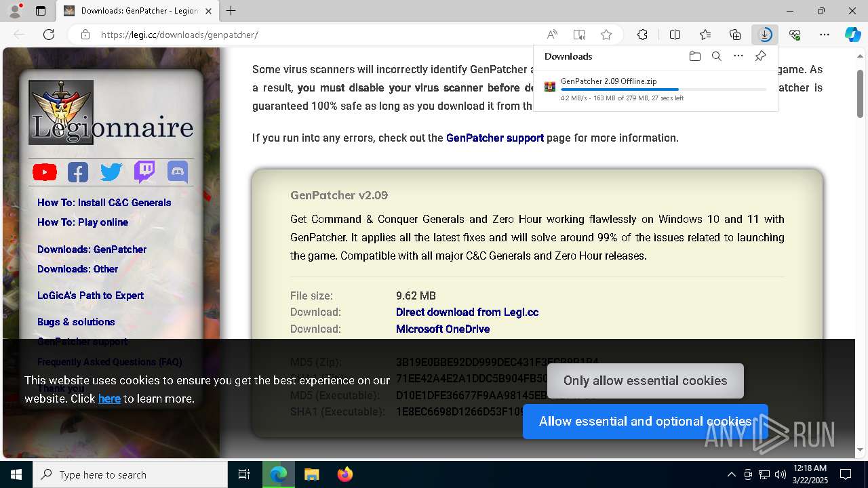Viewport: 868px width, 488px height.
Task: Toggle the Downloads toolbar icon
Action: tap(765, 35)
